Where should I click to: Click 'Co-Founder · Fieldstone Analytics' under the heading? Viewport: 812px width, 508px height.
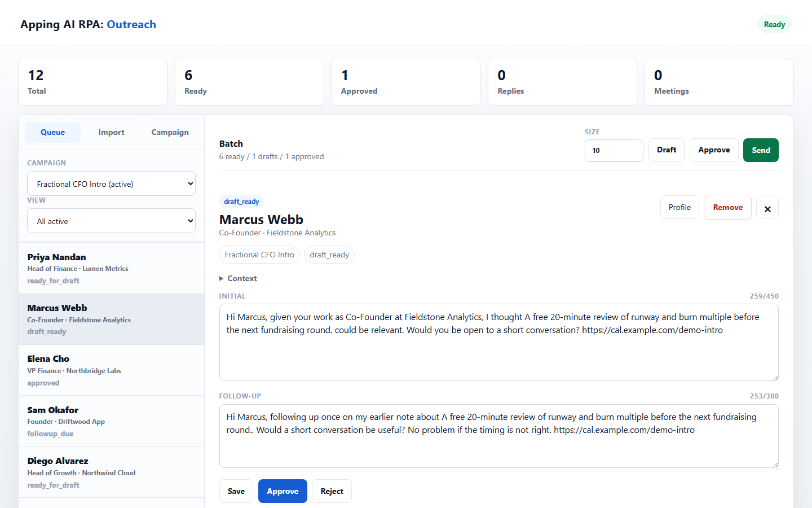click(x=277, y=233)
